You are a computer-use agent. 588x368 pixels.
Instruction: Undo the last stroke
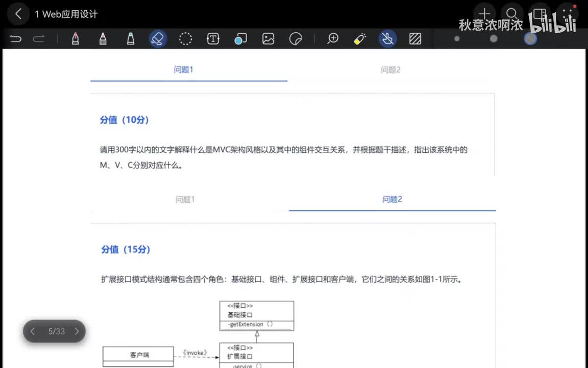click(x=15, y=39)
